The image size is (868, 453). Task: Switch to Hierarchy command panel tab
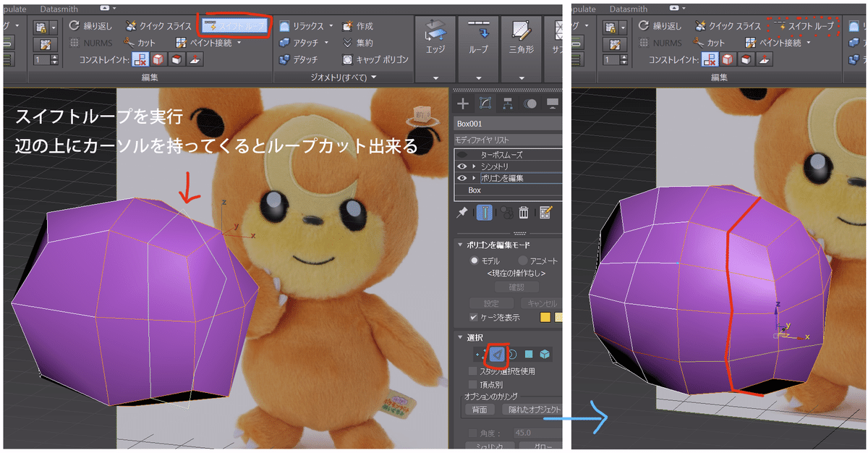(x=508, y=103)
